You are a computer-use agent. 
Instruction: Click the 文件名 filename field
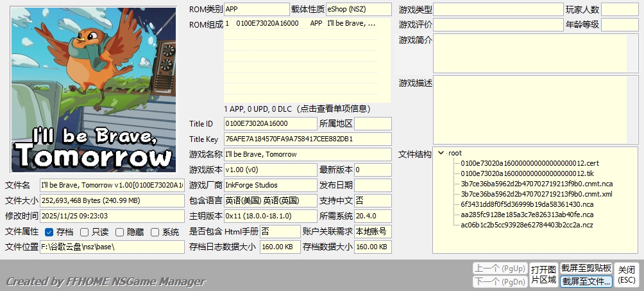(112, 185)
